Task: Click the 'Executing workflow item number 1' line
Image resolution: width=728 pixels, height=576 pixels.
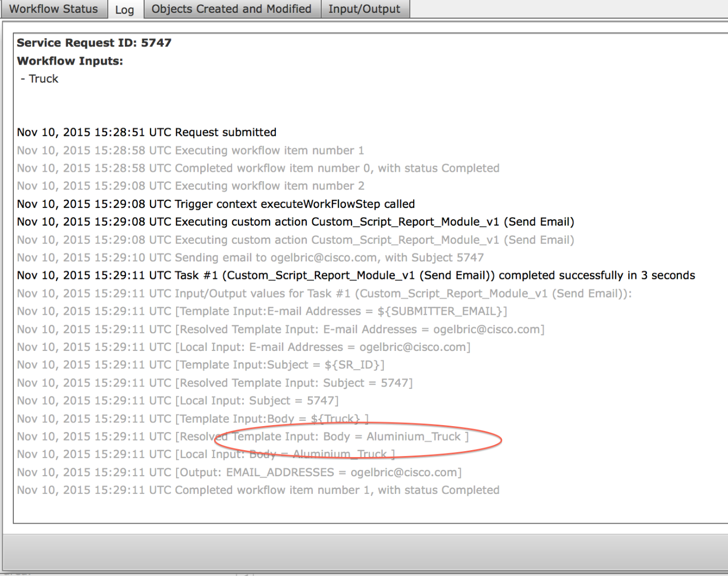Action: coord(191,150)
